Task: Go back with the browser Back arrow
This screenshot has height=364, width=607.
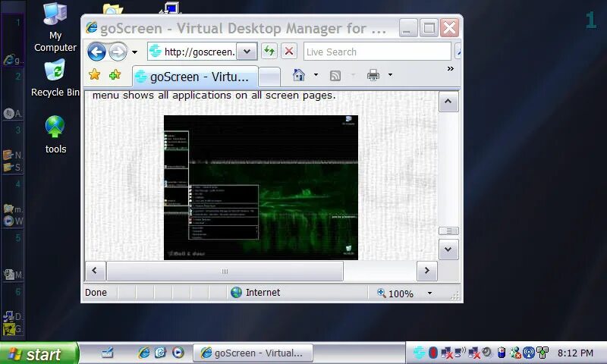Action: point(96,52)
